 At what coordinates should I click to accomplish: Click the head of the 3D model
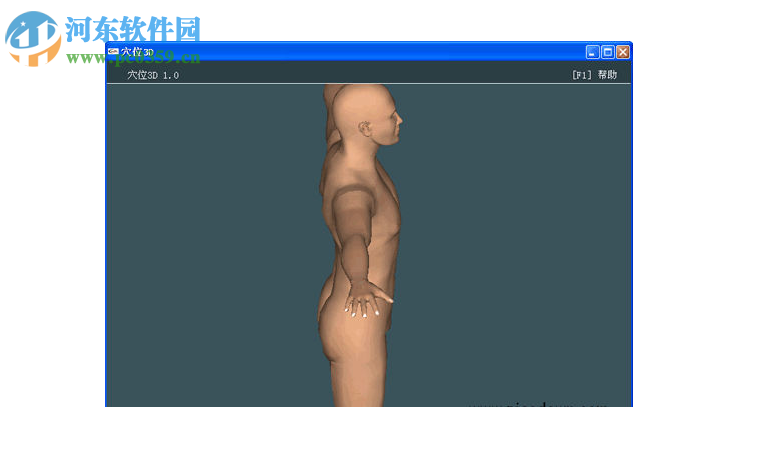[368, 115]
